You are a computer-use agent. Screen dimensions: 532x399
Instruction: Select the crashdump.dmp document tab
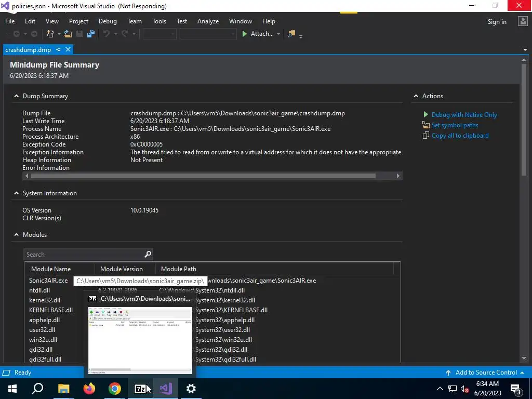[28, 49]
